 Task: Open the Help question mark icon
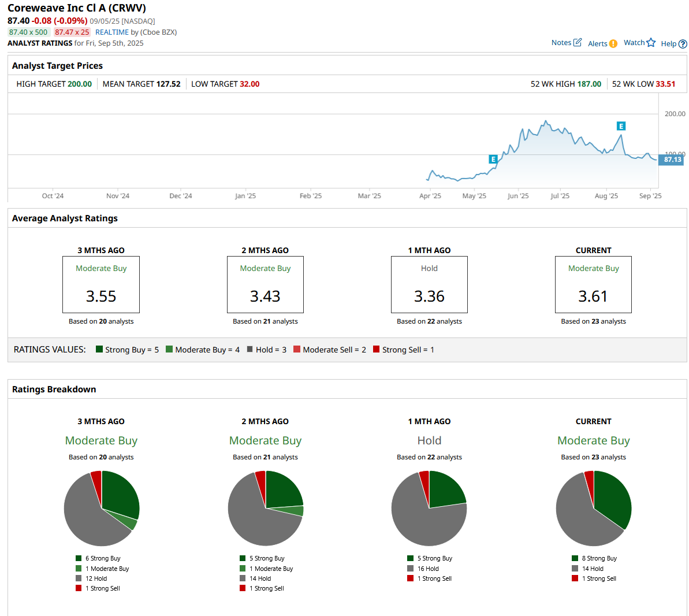pos(683,43)
